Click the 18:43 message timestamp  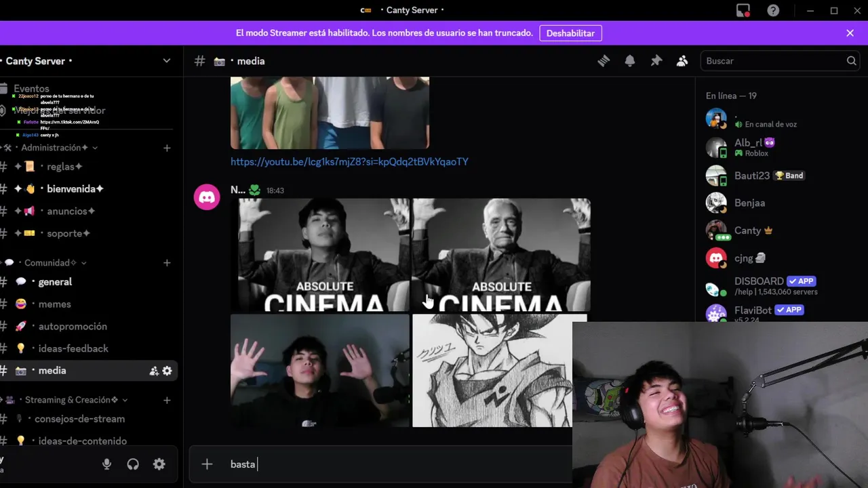275,190
